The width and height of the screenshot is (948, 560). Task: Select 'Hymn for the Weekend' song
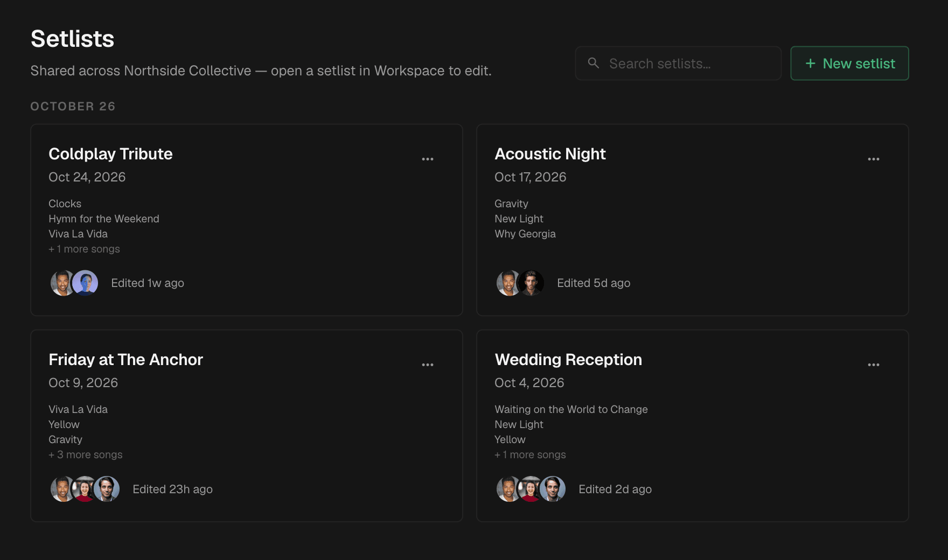[104, 219]
